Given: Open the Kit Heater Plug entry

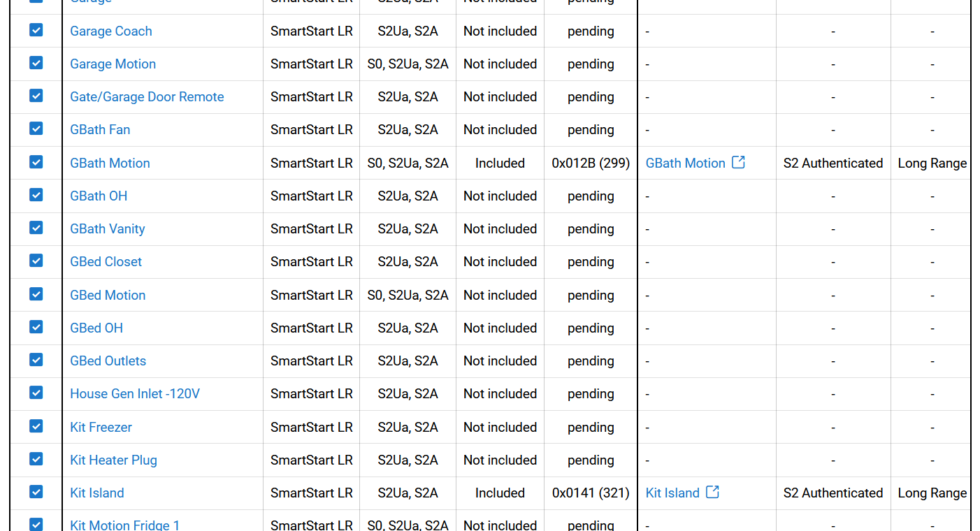Looking at the screenshot, I should tap(113, 460).
